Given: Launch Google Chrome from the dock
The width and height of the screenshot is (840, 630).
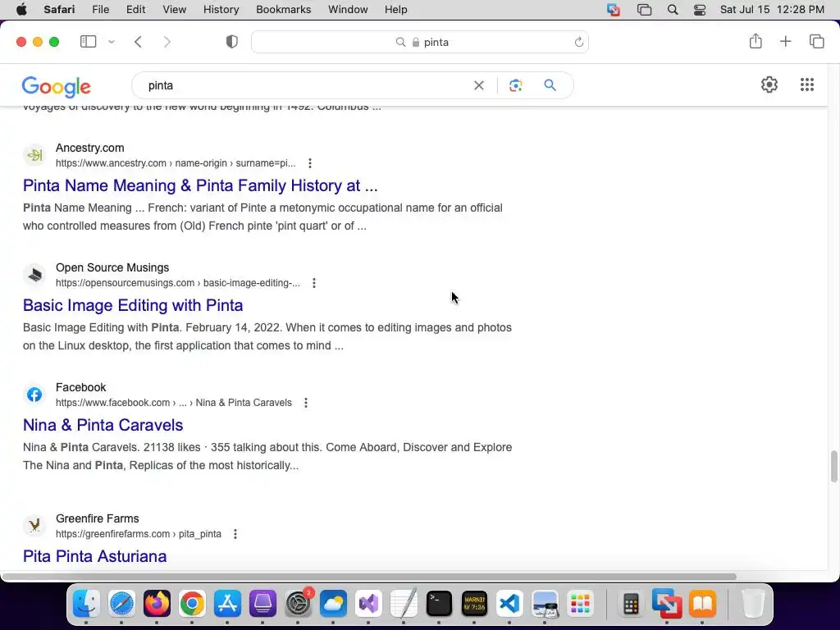Looking at the screenshot, I should [x=192, y=605].
